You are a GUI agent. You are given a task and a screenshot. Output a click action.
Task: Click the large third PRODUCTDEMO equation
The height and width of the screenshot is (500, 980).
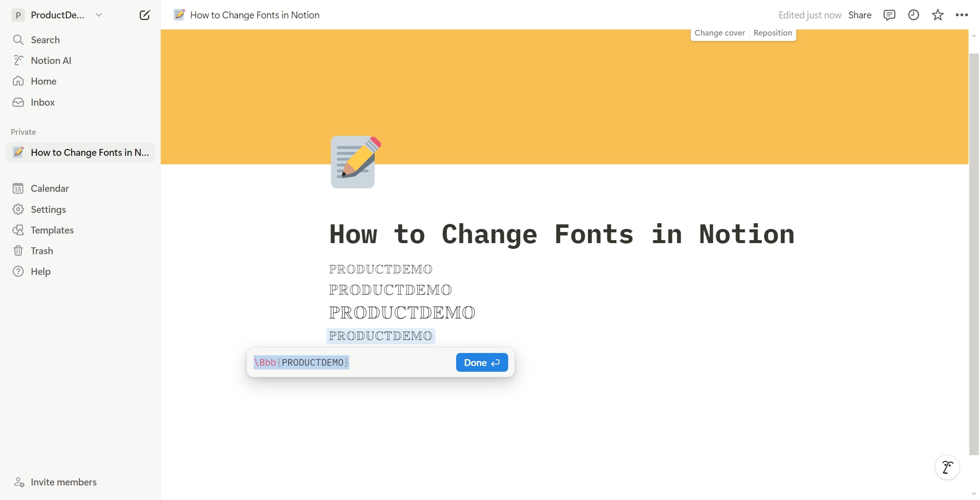[402, 312]
